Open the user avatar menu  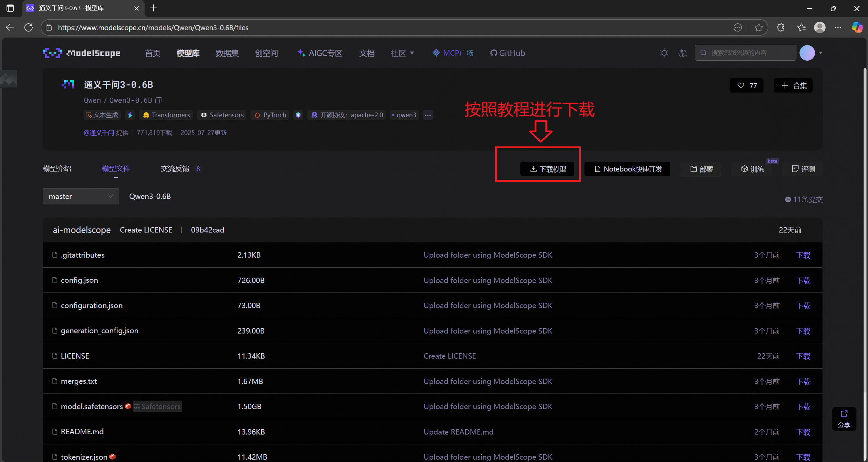(807, 53)
